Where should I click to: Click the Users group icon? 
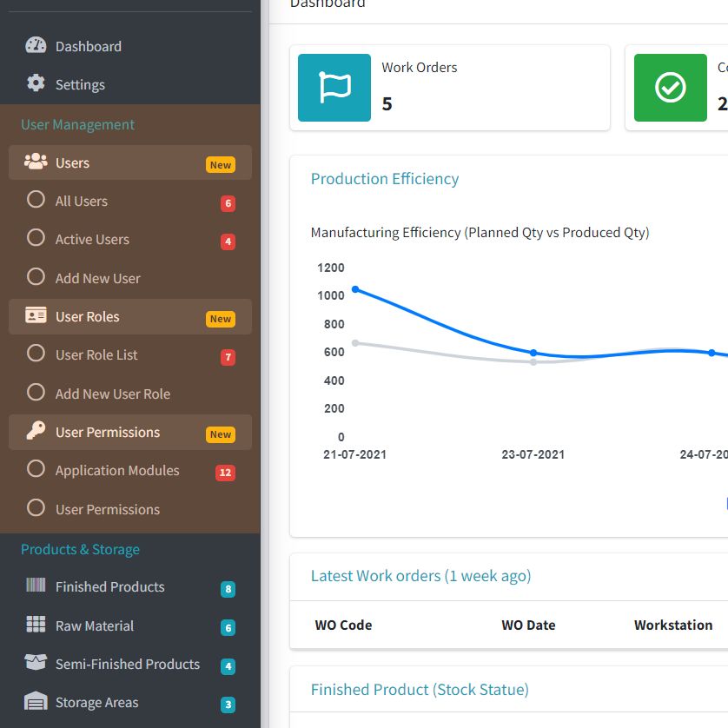36,162
